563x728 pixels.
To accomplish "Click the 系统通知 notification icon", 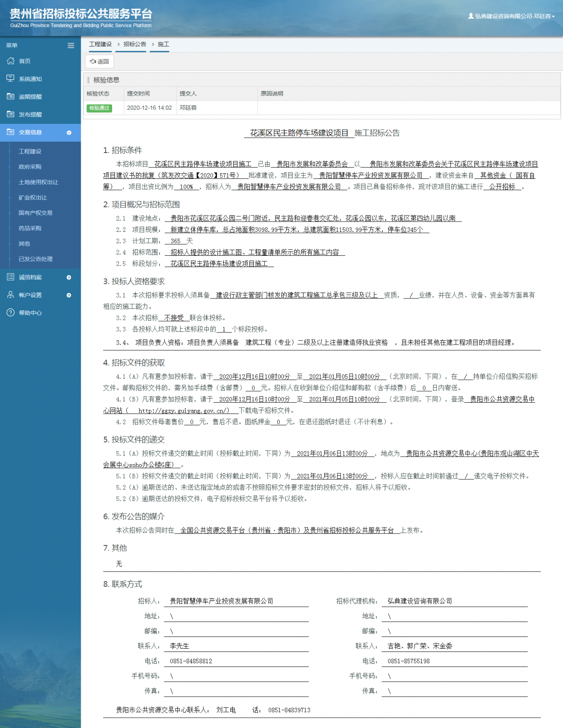I will coord(10,78).
